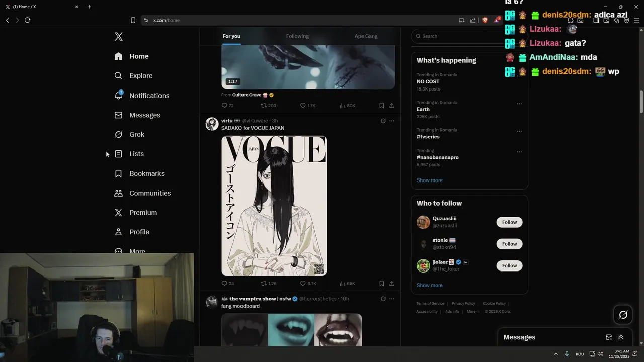Screen dimensions: 644x362
Task: Open the Terms of Service link
Action: click(x=430, y=304)
